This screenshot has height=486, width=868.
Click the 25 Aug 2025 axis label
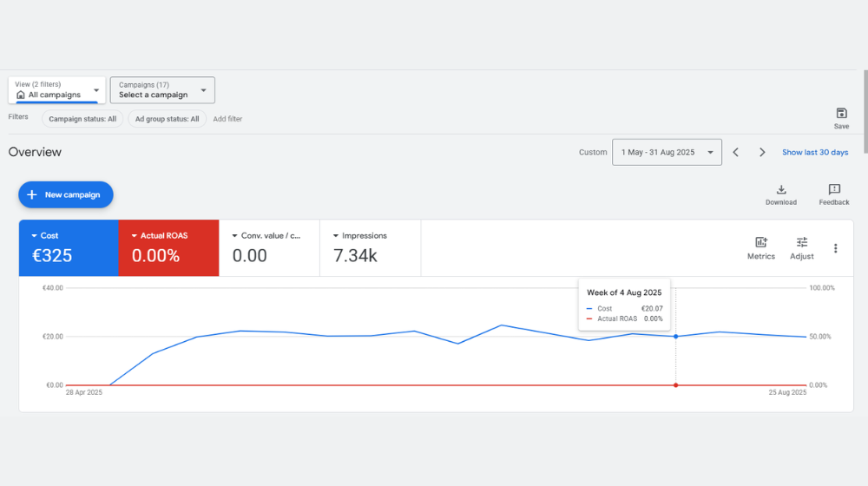(x=787, y=392)
